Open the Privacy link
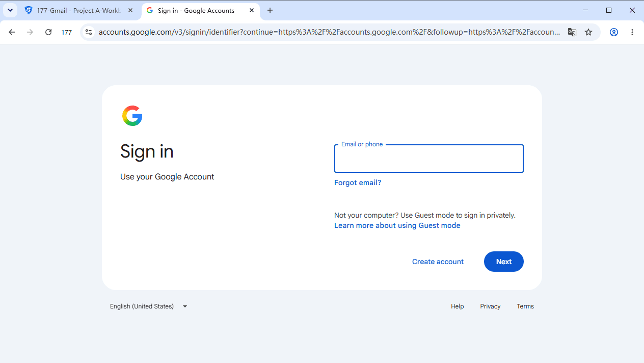This screenshot has width=644, height=363. 490,306
